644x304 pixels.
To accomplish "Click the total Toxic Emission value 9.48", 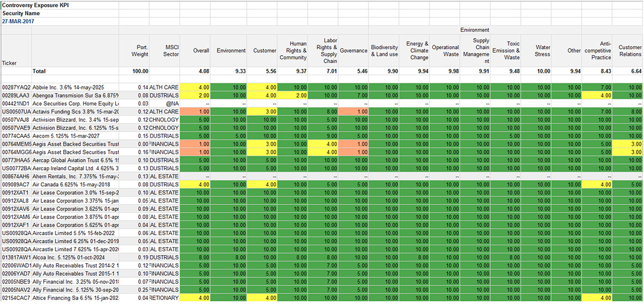I will pos(514,71).
